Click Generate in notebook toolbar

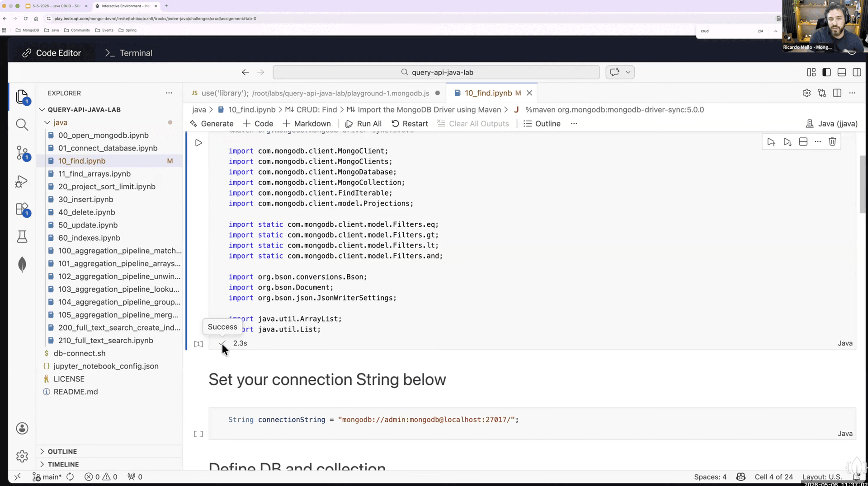pyautogui.click(x=212, y=124)
